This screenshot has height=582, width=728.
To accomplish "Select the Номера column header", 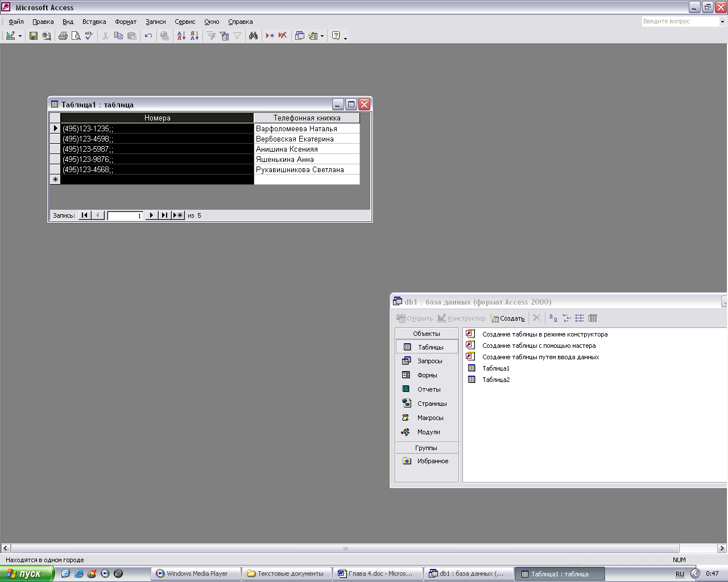I will pos(158,118).
